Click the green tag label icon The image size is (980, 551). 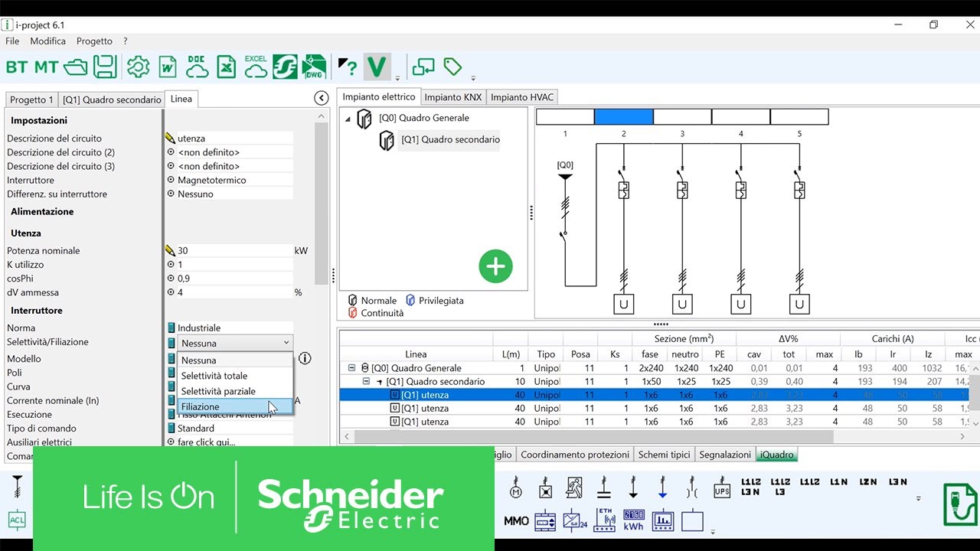coord(453,67)
